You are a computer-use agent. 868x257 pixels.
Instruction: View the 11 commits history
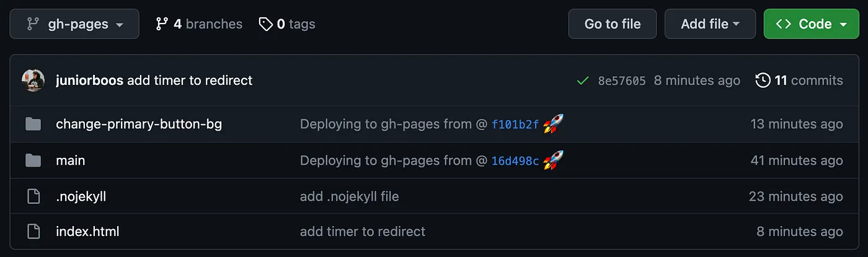tap(799, 81)
